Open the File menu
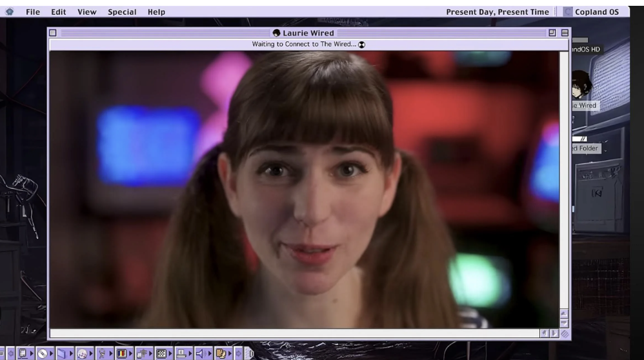 coord(33,12)
